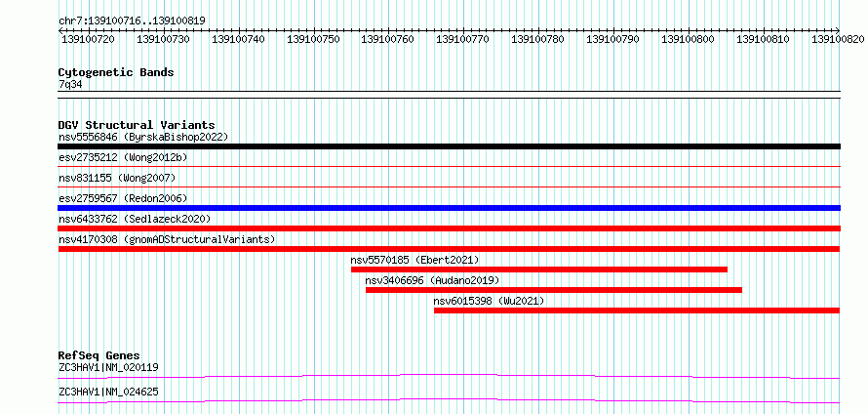This screenshot has height=414, width=868.
Task: Open ZC3HAV1|NM_024625 gene label
Action: 108,392
